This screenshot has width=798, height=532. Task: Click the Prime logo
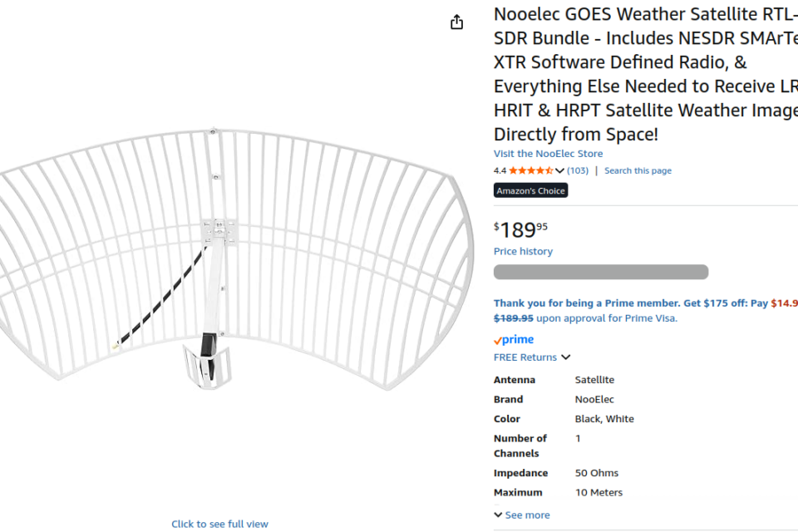(x=514, y=339)
